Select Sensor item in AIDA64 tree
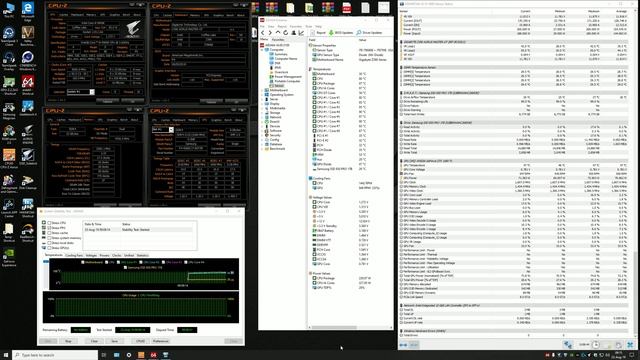 [x=278, y=86]
